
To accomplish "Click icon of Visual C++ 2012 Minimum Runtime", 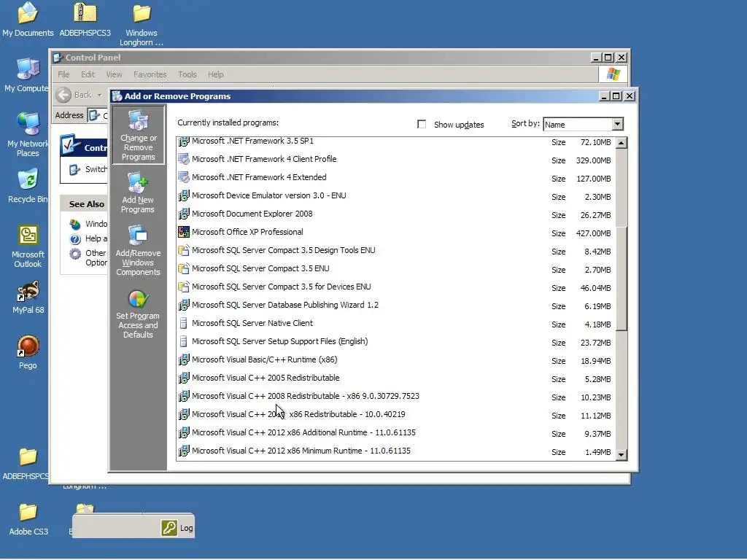I will click(x=183, y=451).
